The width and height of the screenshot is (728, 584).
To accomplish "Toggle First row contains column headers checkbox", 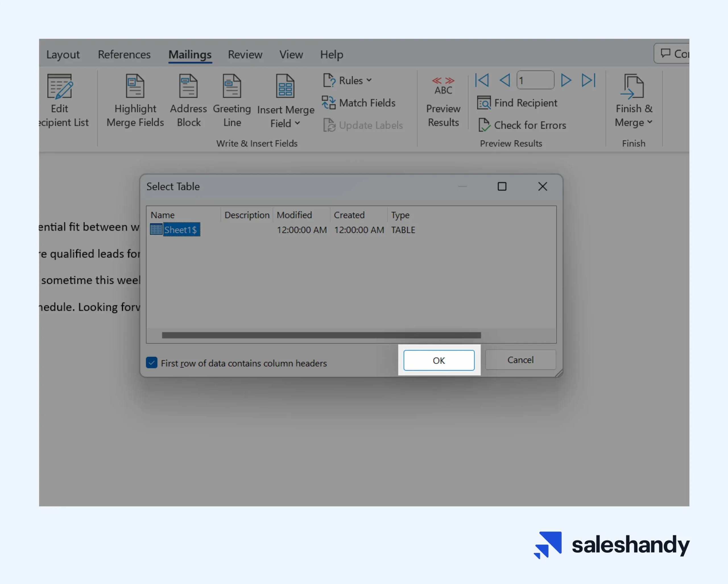I will [152, 363].
